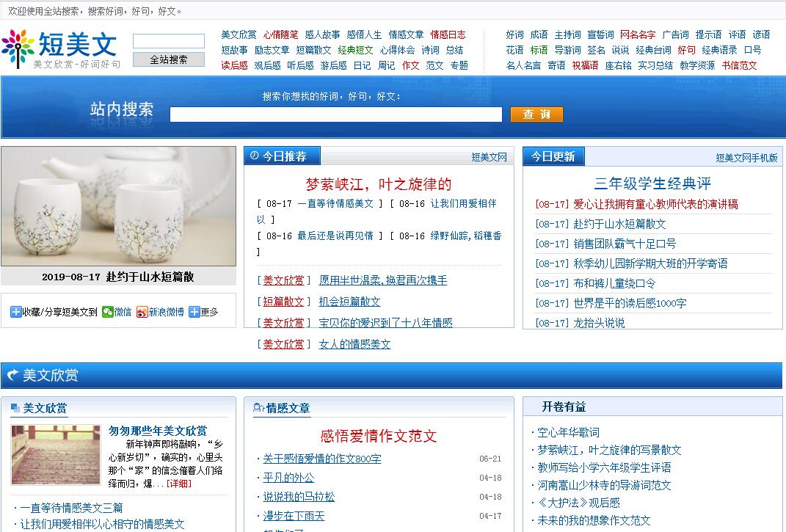Open the 经典短文 navigation item
This screenshot has height=532, width=786.
355,50
